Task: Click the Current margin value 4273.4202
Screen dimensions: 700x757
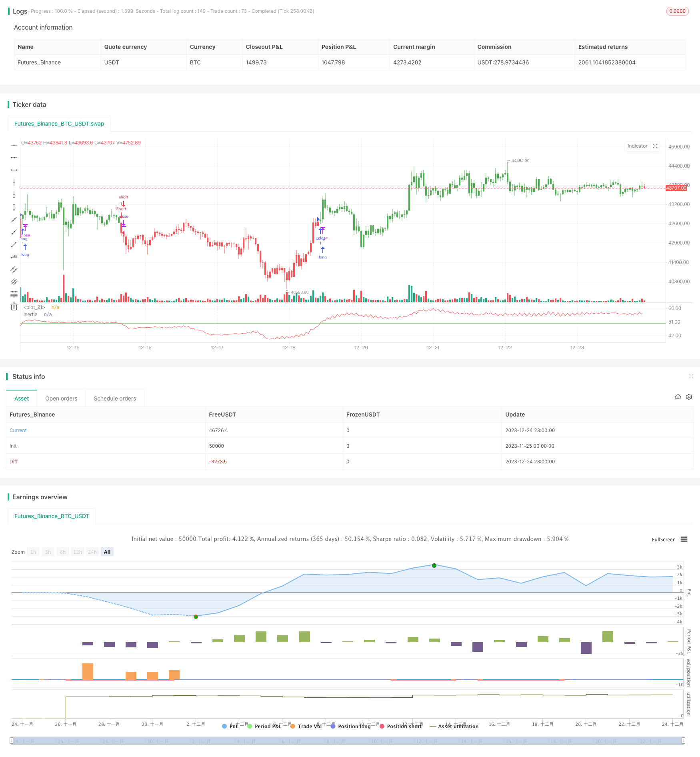Action: coord(407,62)
